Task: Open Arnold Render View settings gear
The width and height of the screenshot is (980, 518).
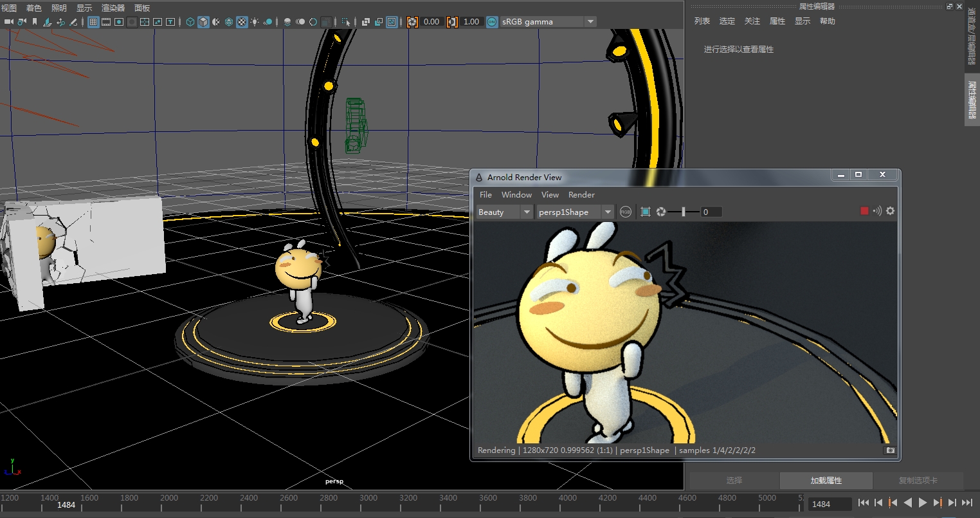Action: click(891, 211)
